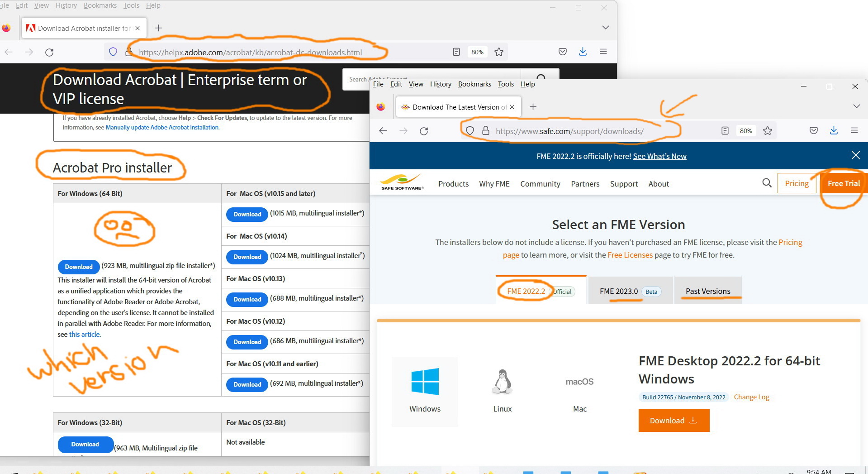This screenshot has width=868, height=474.
Task: Reload the Safe Software downloads page
Action: [424, 131]
